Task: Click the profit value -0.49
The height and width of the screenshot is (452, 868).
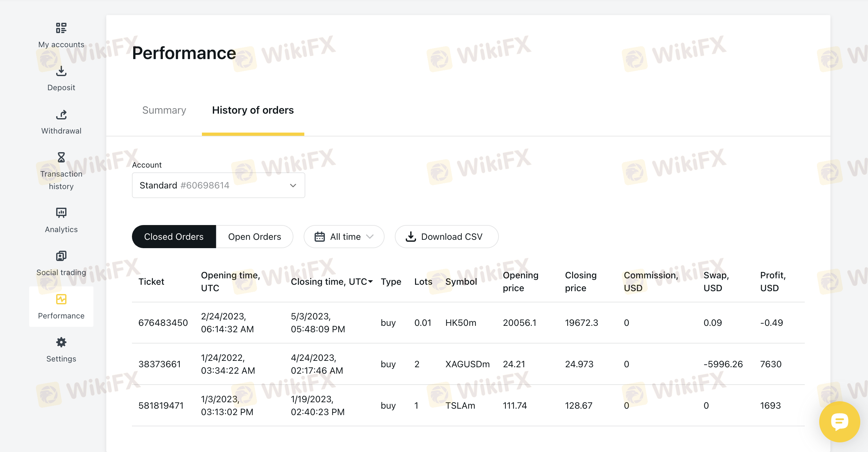Action: 771,323
